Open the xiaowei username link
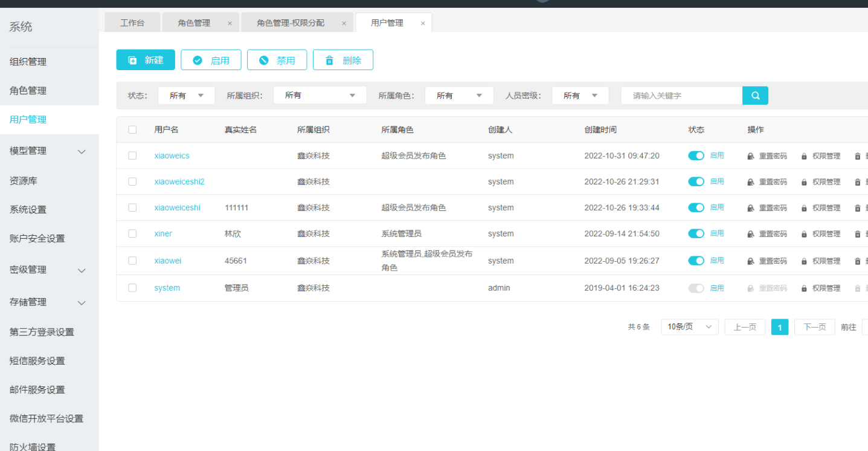 (x=168, y=261)
